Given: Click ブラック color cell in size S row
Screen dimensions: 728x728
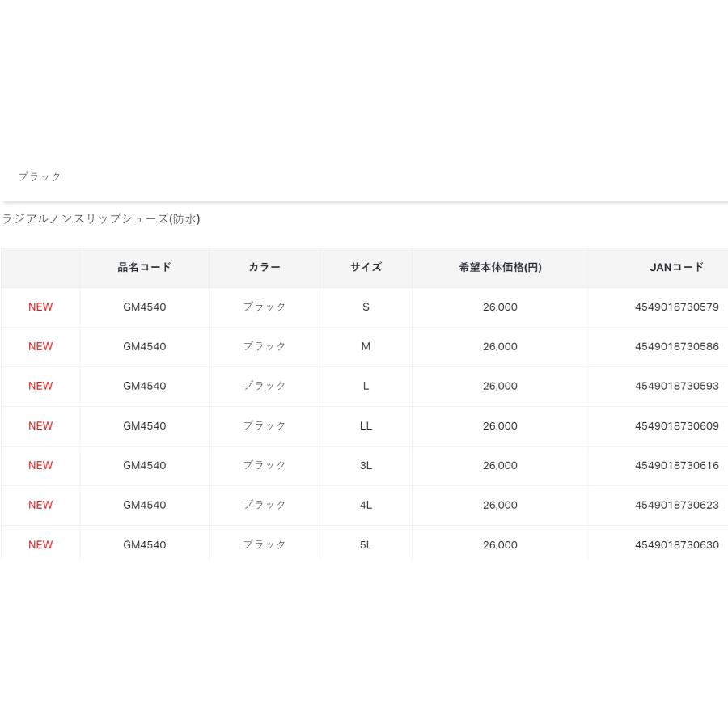Looking at the screenshot, I should click(x=265, y=307).
